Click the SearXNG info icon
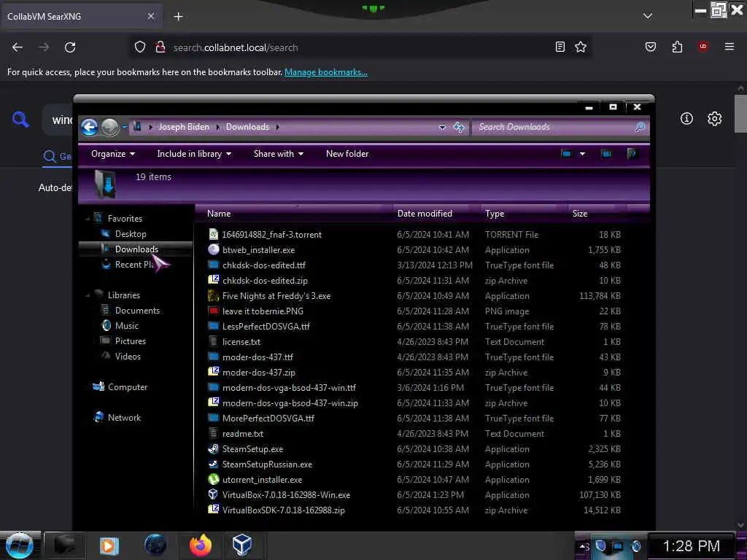The image size is (747, 560). pos(686,119)
